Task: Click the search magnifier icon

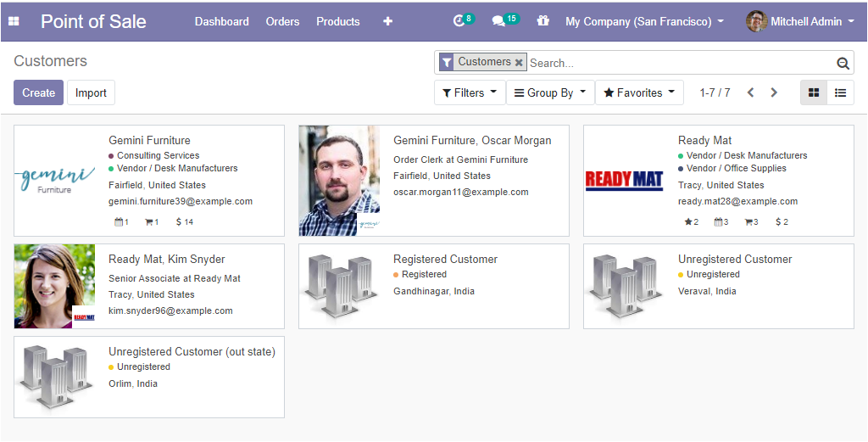Action: tap(843, 63)
